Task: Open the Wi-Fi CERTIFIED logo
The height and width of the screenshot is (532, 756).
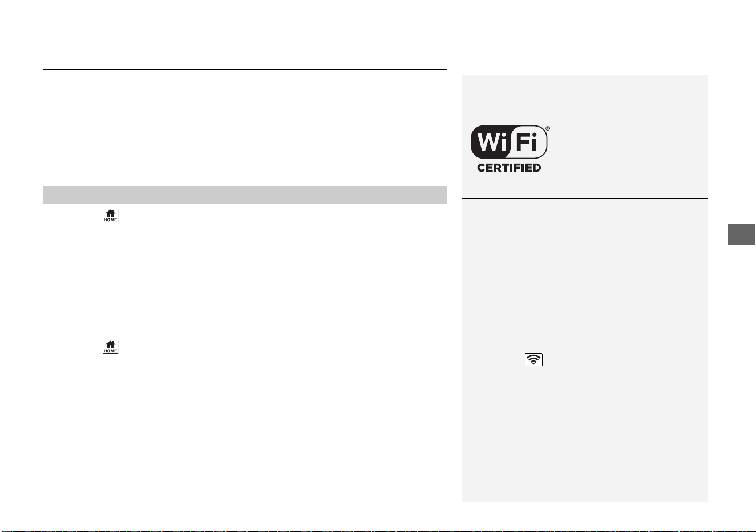Action: [x=510, y=148]
